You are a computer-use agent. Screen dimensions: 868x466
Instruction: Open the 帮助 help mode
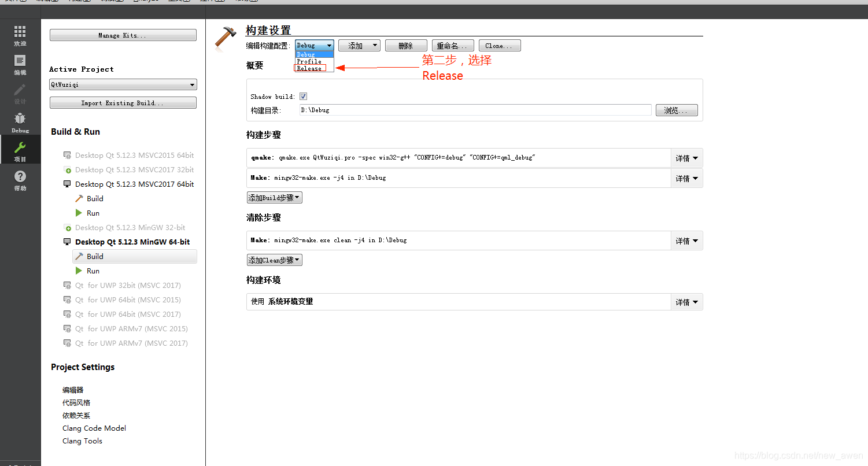pyautogui.click(x=20, y=179)
